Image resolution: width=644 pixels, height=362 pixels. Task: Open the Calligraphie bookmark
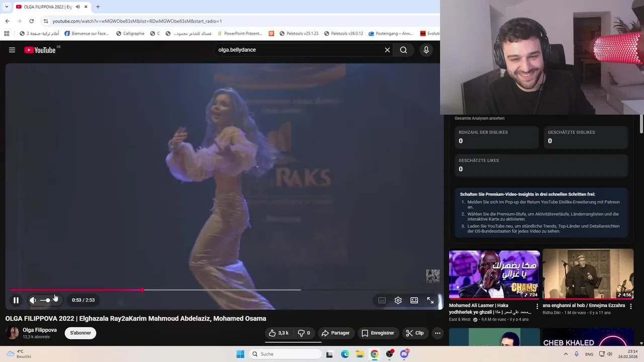pyautogui.click(x=130, y=34)
